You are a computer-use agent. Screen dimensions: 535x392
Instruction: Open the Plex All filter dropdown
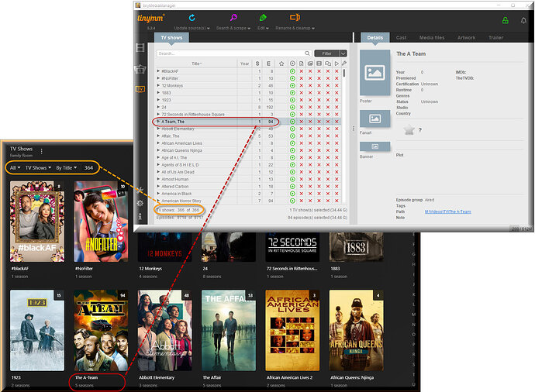[15, 167]
